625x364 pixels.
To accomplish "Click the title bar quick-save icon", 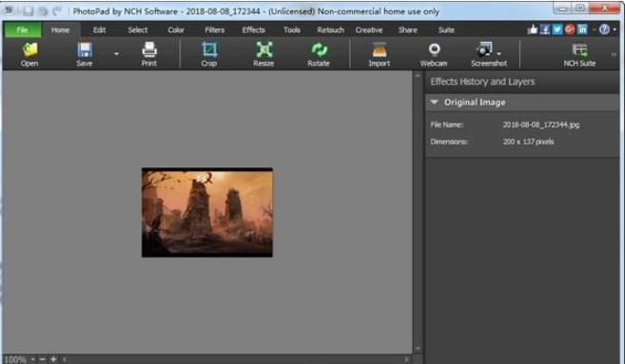I will [x=28, y=11].
